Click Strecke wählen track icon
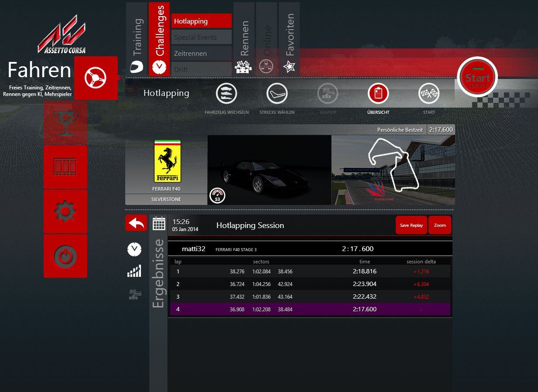 [277, 93]
